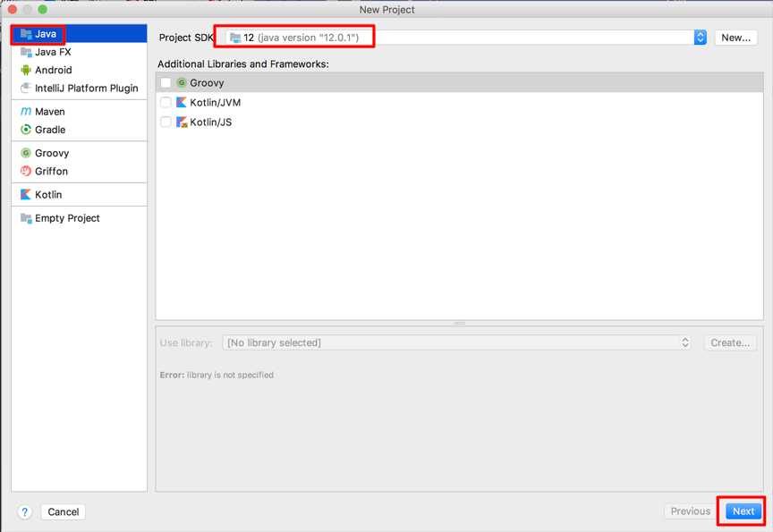Click the green Android robot icon
773x532 pixels.
tap(26, 70)
